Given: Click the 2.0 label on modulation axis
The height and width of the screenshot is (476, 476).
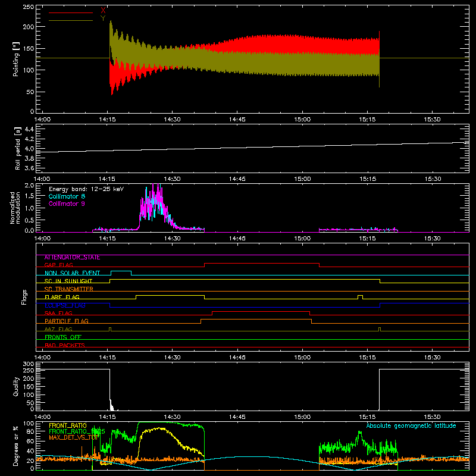Looking at the screenshot, I should [29, 186].
